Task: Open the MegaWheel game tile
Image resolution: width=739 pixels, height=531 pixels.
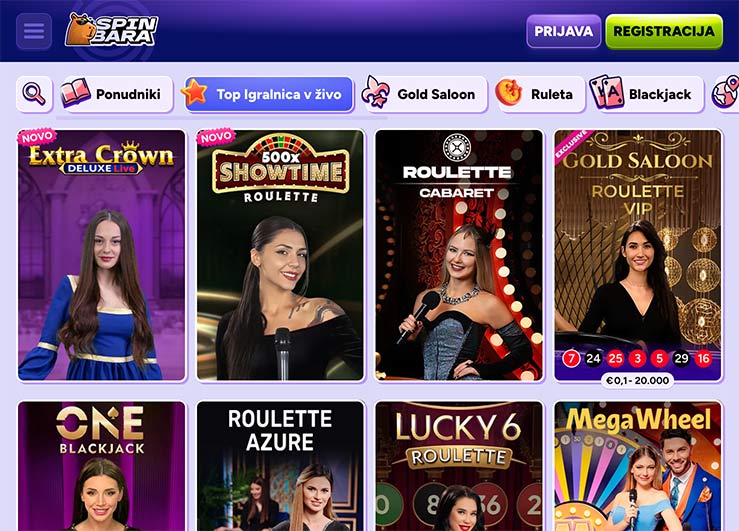Action: point(638,466)
